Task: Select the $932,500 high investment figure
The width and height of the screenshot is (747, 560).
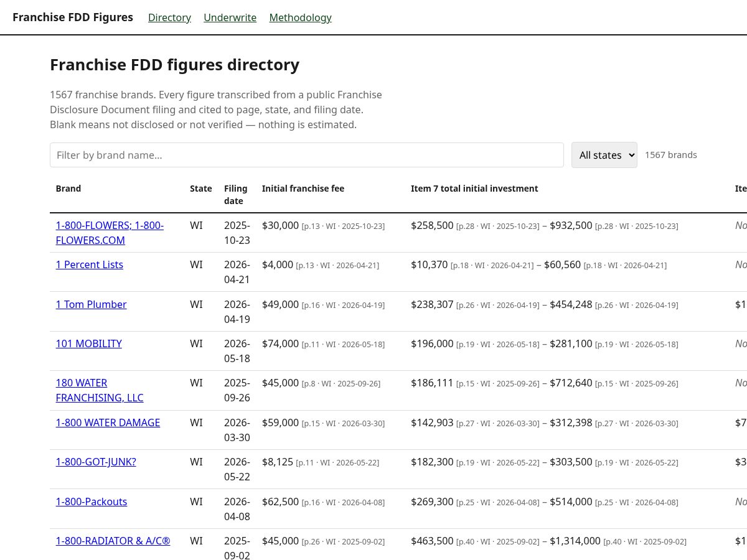Action: click(x=571, y=225)
